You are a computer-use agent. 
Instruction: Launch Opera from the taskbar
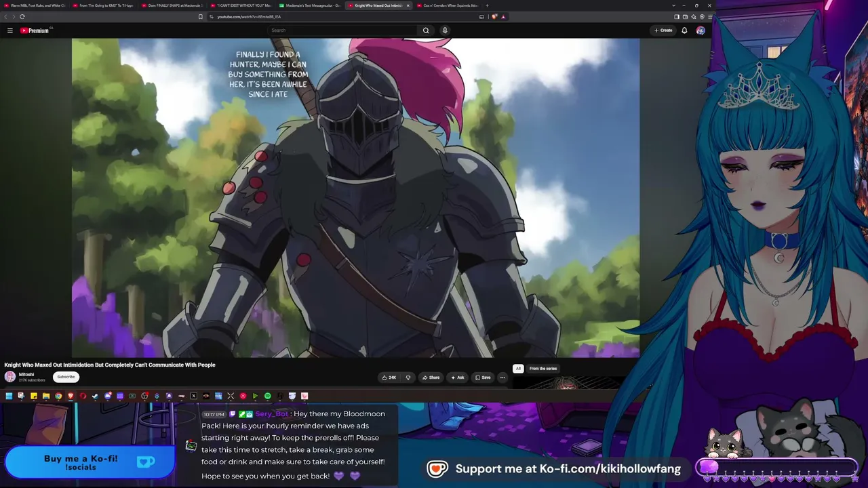(x=83, y=396)
